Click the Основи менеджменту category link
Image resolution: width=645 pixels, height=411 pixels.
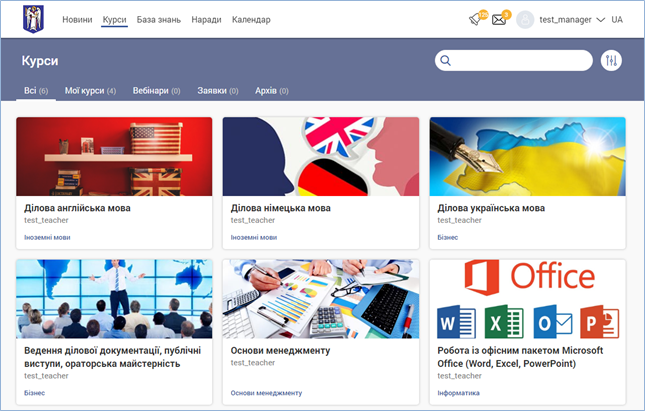(x=265, y=393)
